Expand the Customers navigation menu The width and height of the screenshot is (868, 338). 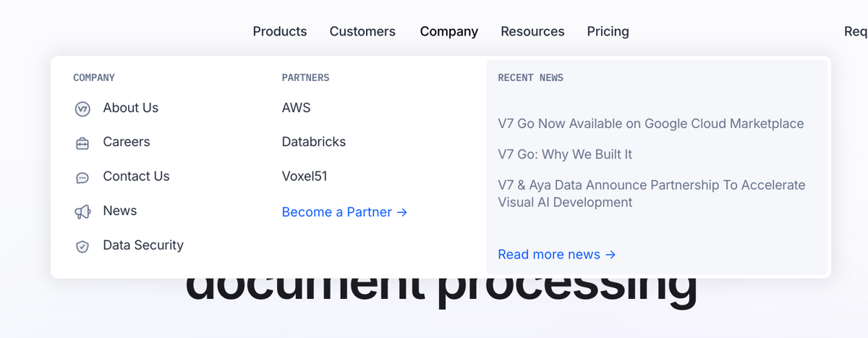pos(362,31)
